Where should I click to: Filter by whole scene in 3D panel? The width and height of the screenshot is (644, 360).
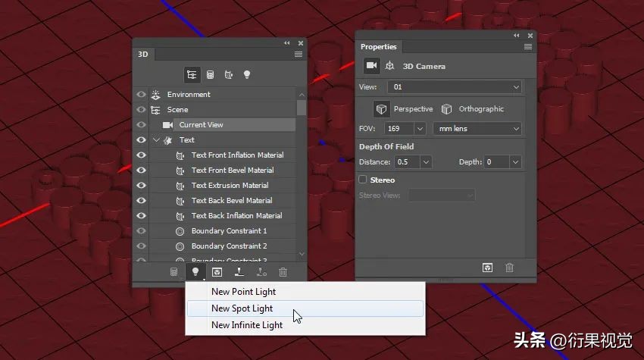tap(192, 75)
